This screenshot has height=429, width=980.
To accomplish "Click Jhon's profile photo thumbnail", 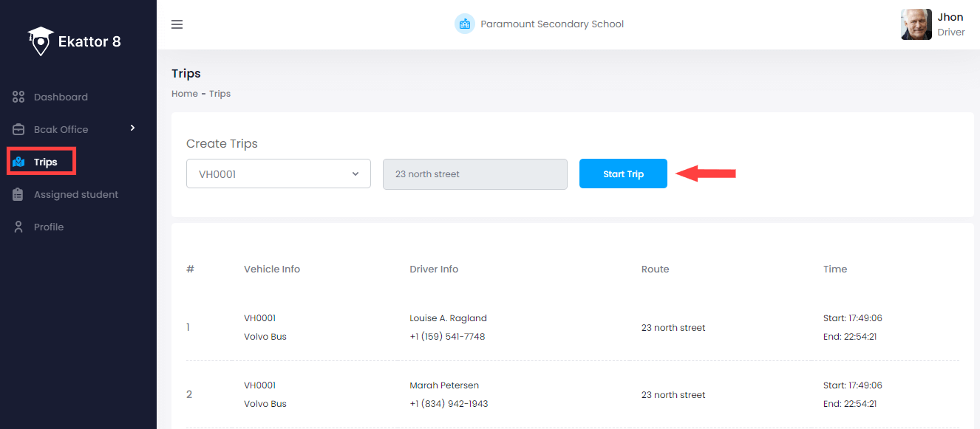I will [916, 24].
